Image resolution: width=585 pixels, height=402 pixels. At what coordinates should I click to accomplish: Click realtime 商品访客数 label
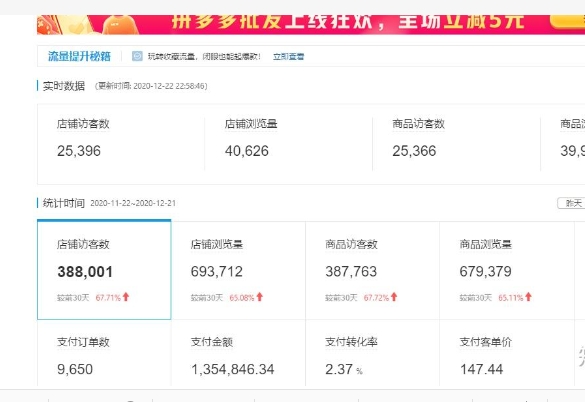click(x=419, y=124)
